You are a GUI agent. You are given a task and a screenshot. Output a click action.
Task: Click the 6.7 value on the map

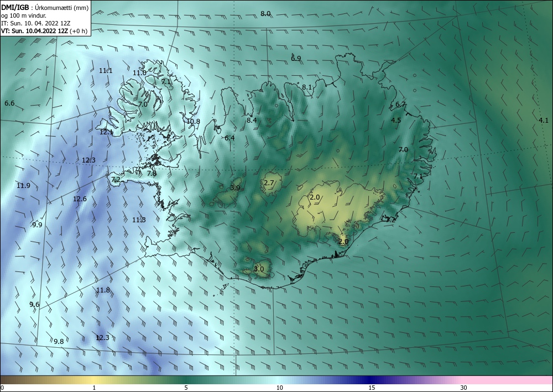400,104
